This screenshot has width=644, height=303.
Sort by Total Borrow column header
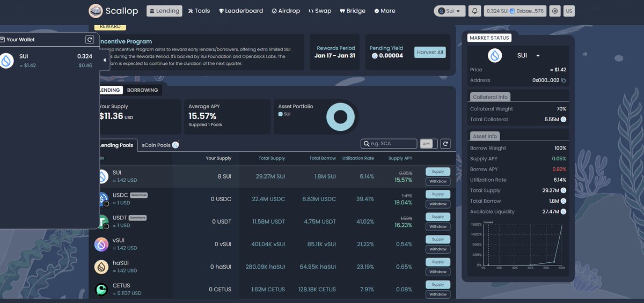click(x=323, y=158)
